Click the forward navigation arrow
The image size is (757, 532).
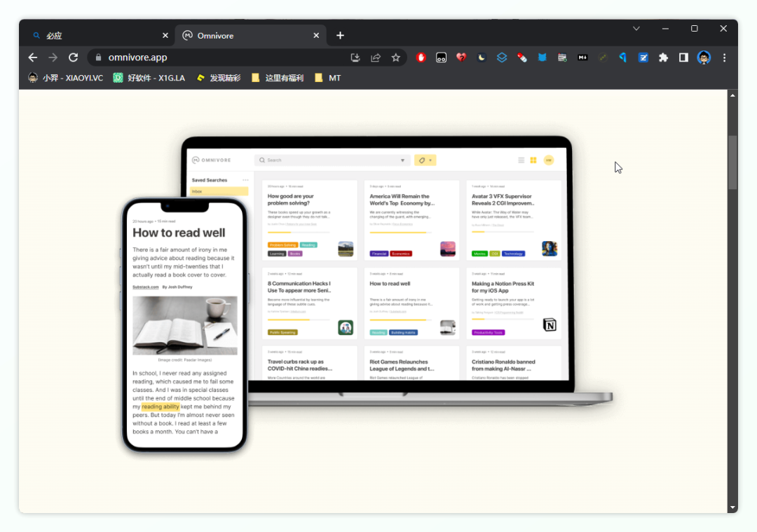[x=53, y=57]
